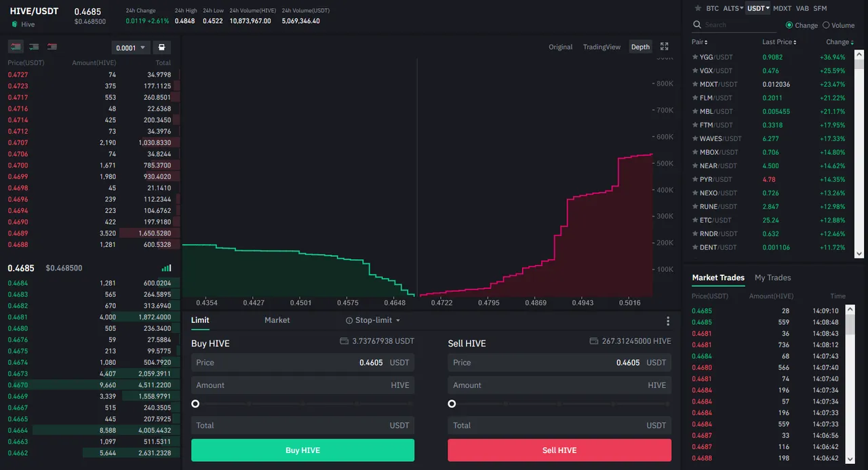Click the green Buy HIVE button
868x470 pixels.
[x=302, y=450]
